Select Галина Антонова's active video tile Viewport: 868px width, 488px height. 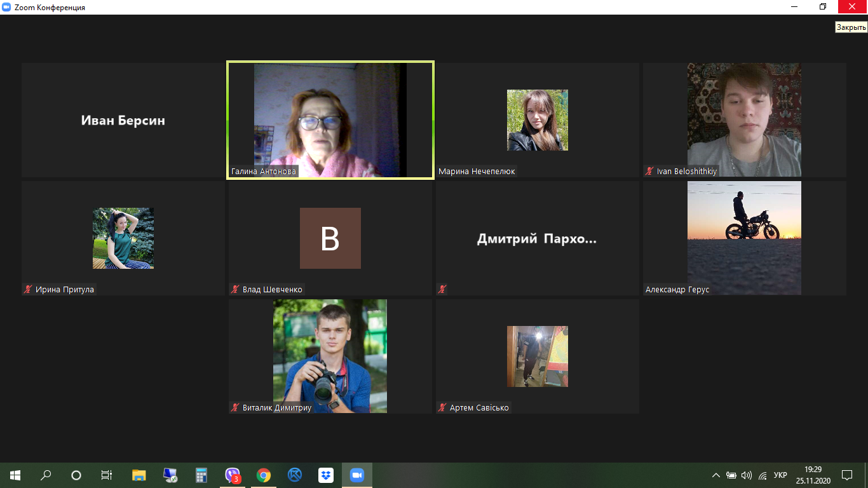(330, 119)
